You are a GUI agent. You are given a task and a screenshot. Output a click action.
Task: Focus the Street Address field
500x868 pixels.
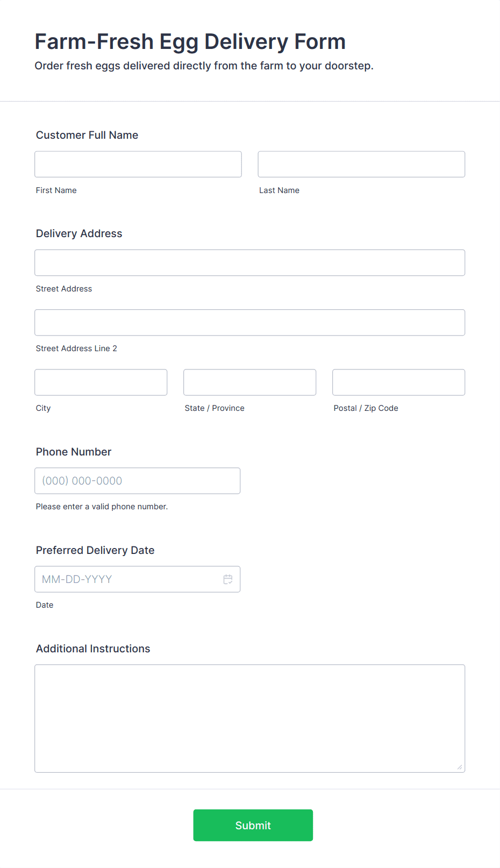(250, 262)
